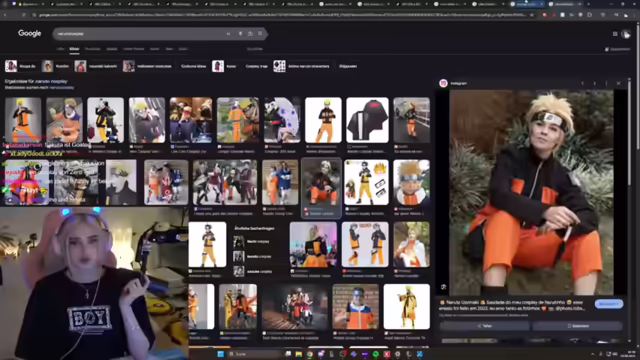Open File Explorer from the taskbar

(299, 354)
